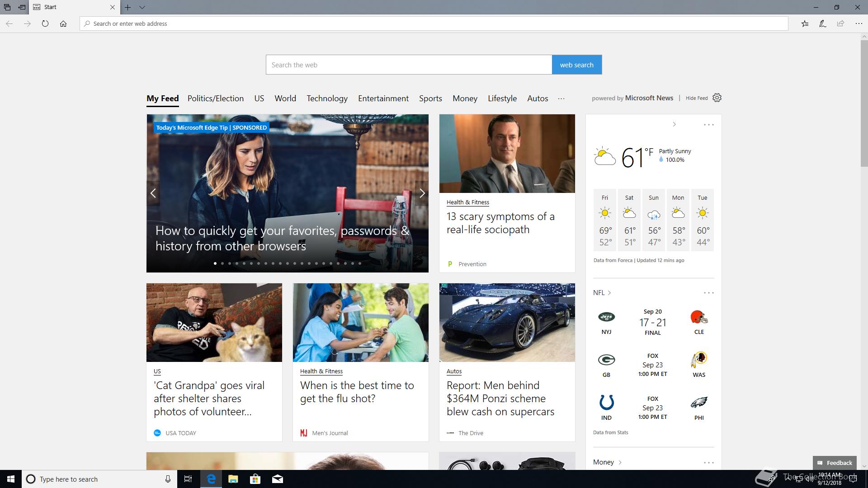Expand the NFL section chevron
The width and height of the screenshot is (868, 488).
tap(609, 293)
